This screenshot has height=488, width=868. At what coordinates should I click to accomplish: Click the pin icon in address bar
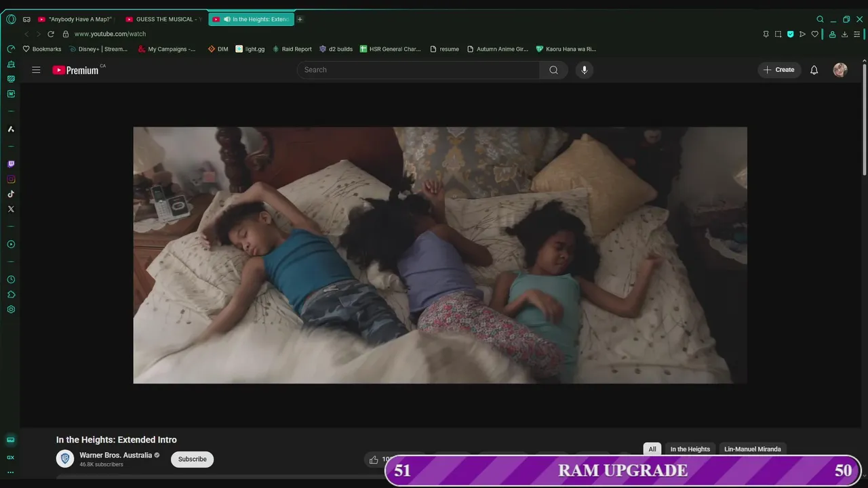tap(766, 34)
